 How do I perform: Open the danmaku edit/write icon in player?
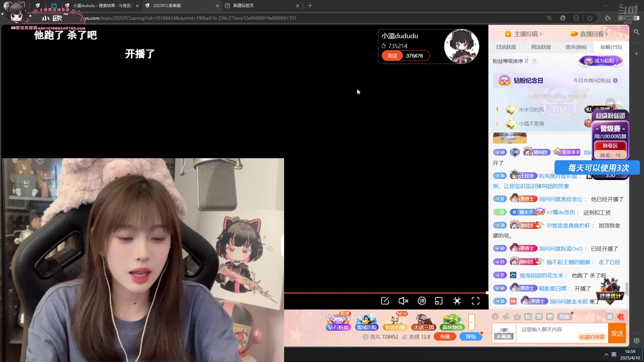(x=385, y=301)
